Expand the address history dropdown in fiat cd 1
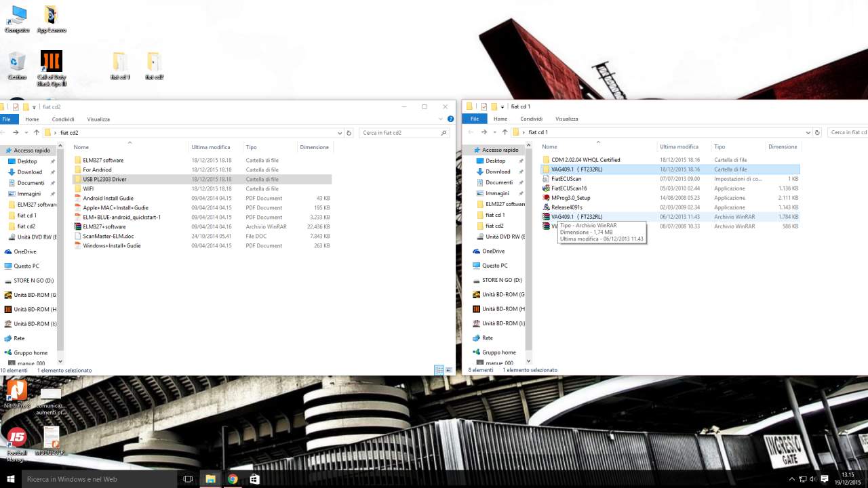Viewport: 868px width, 488px height. [x=808, y=133]
